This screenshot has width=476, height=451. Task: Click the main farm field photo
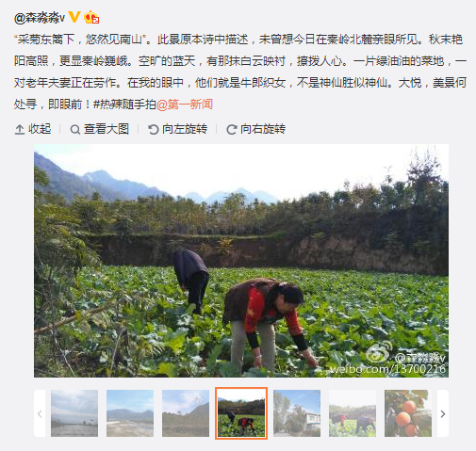(241, 261)
